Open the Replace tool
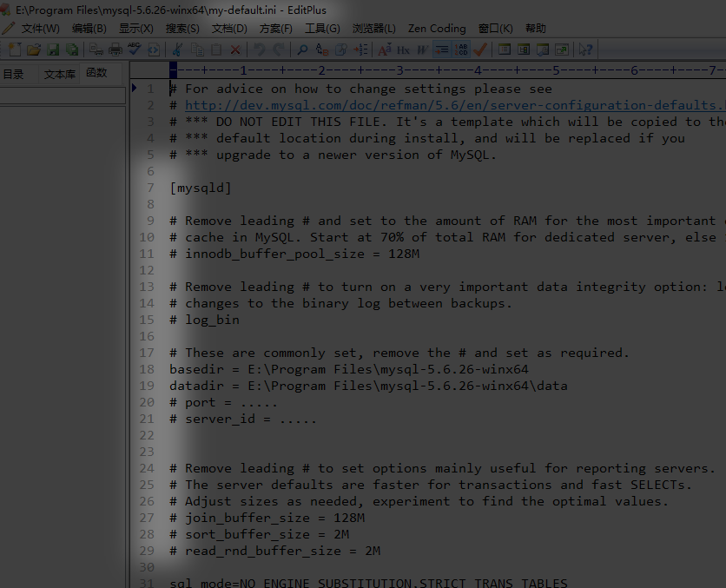The image size is (726, 588). coord(322,50)
